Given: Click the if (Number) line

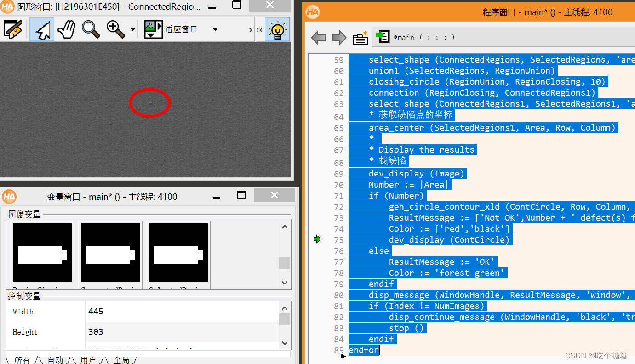Looking at the screenshot, I should [x=396, y=196].
